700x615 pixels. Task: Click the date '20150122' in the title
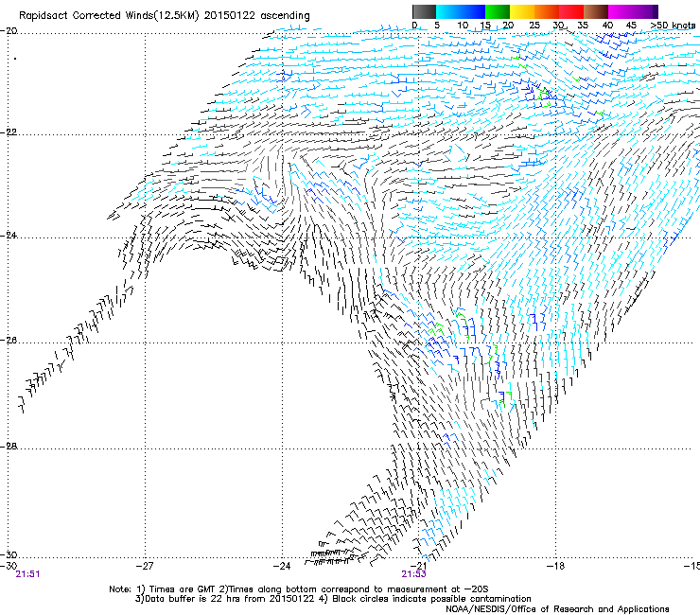230,16
